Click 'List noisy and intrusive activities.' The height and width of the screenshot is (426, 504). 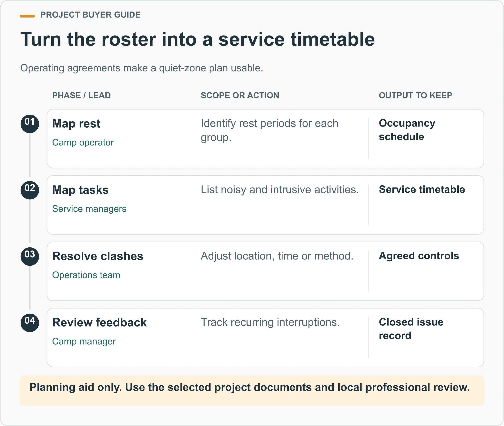pos(280,190)
